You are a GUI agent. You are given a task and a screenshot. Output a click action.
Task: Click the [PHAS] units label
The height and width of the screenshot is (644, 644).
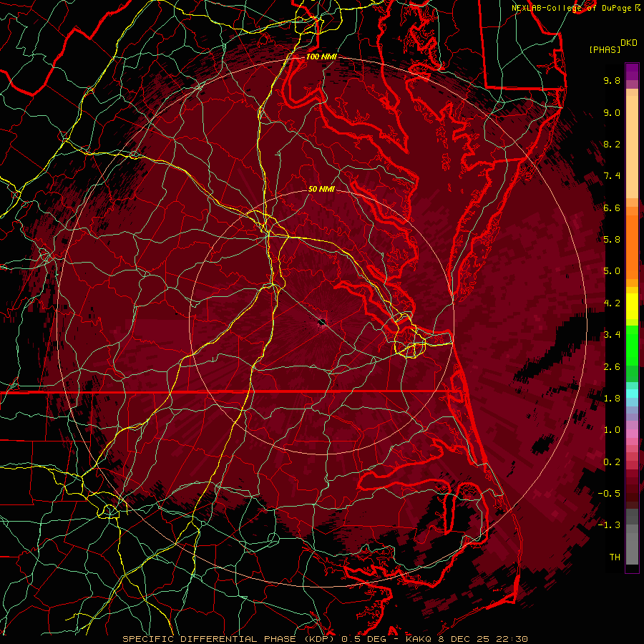[x=605, y=49]
